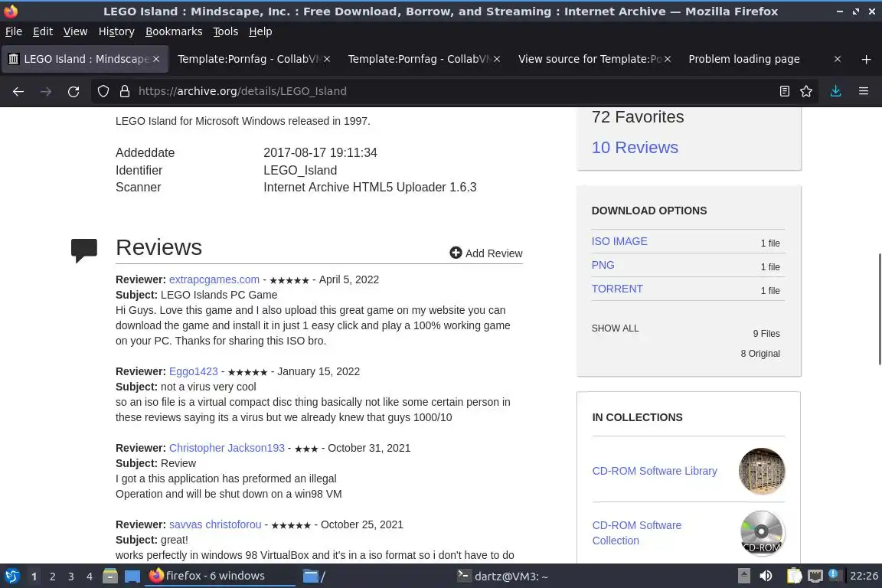Open the clipboard manager tray icon
Image resolution: width=882 pixels, height=588 pixels.
[794, 577]
